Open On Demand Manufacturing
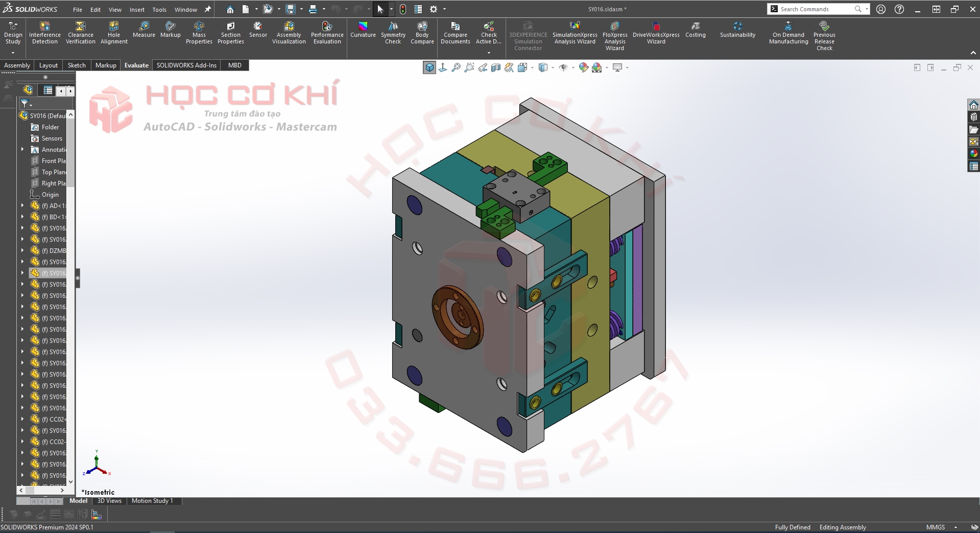Image resolution: width=980 pixels, height=533 pixels. 788,33
